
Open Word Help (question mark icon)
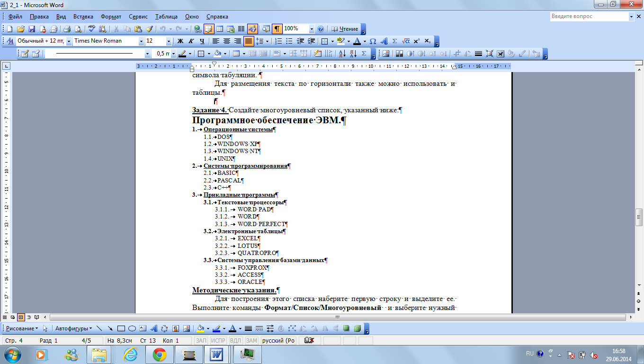coord(321,29)
